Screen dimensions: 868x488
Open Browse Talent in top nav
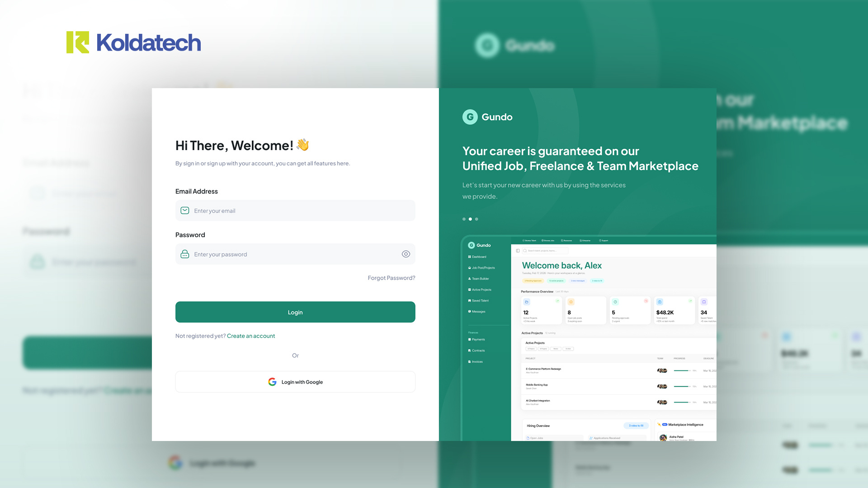(529, 241)
